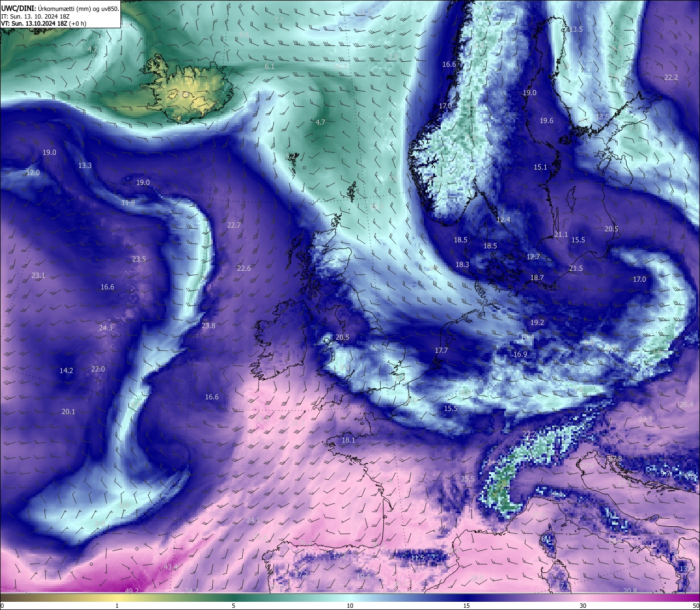Click the colour scale tick labelled 1
The image size is (700, 610).
tap(117, 606)
